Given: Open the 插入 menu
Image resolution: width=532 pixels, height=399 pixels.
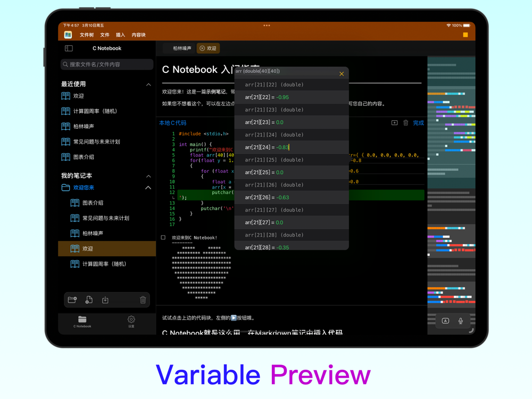Looking at the screenshot, I should [x=120, y=35].
